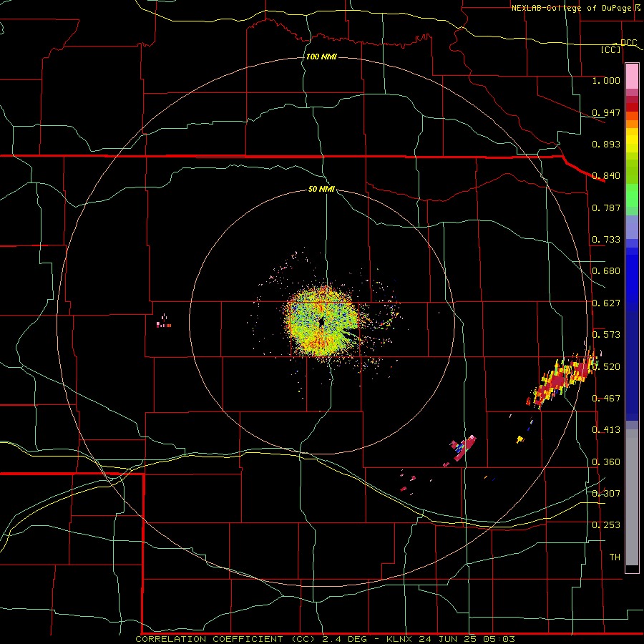Select the 0.360 scale value

(606, 462)
